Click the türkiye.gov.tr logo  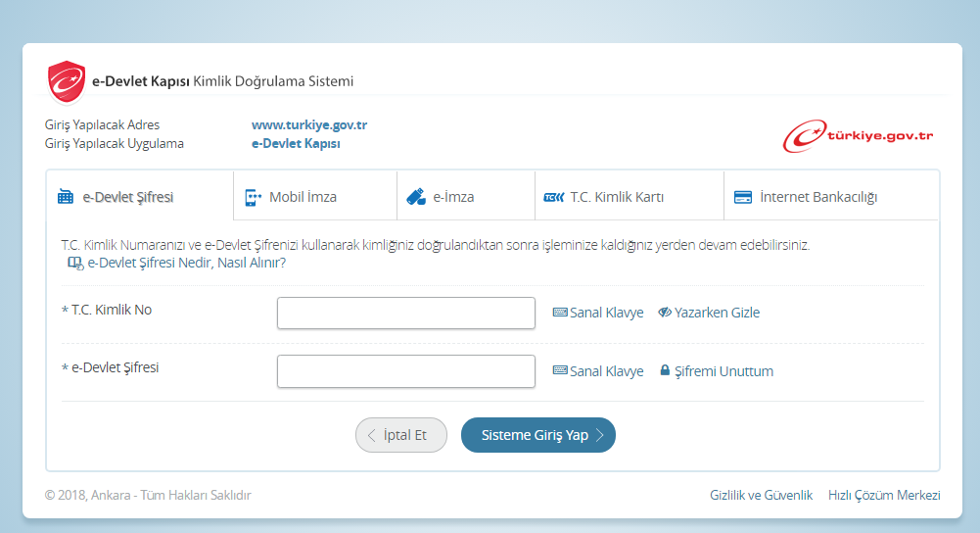859,136
